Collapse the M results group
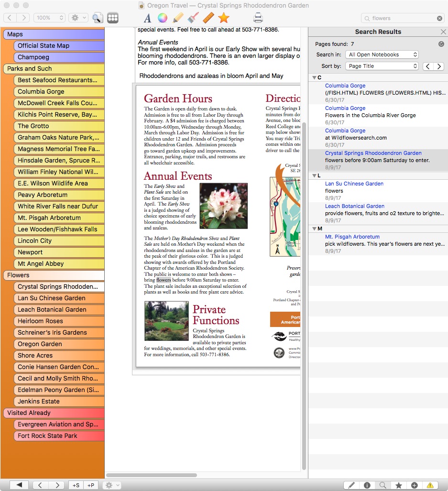 coord(314,229)
